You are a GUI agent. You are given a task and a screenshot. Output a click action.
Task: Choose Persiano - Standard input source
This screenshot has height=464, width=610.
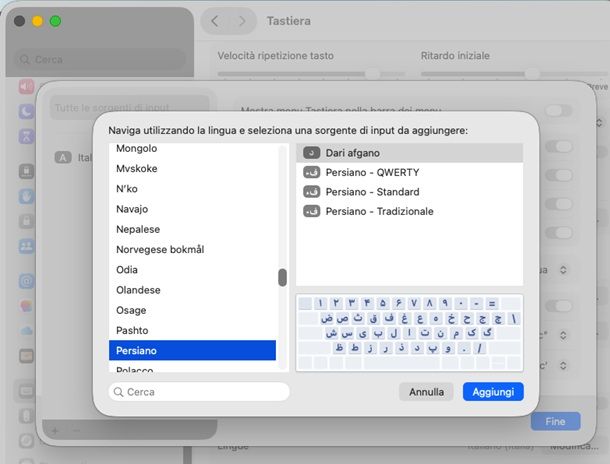(x=410, y=192)
